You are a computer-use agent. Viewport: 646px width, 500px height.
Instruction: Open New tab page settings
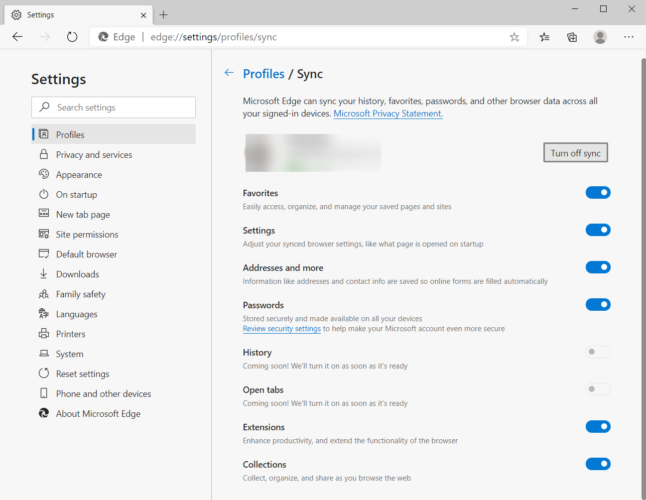(114, 214)
